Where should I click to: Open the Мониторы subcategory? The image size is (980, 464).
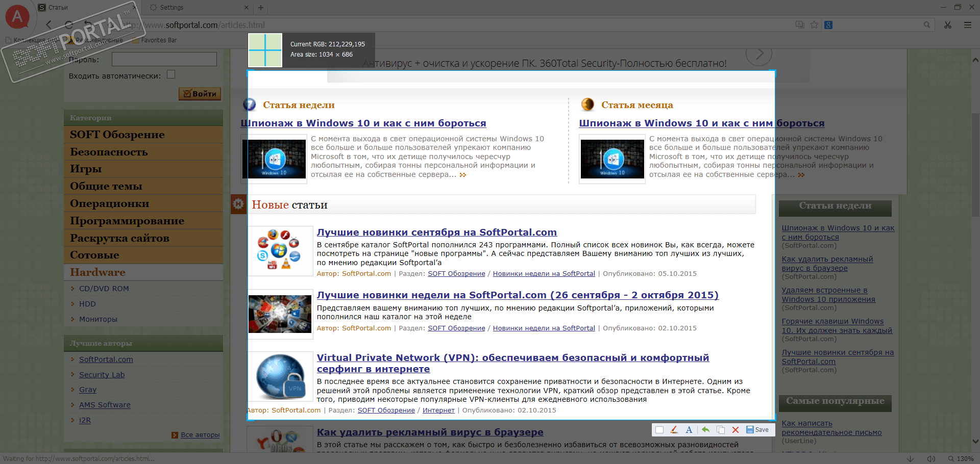98,319
